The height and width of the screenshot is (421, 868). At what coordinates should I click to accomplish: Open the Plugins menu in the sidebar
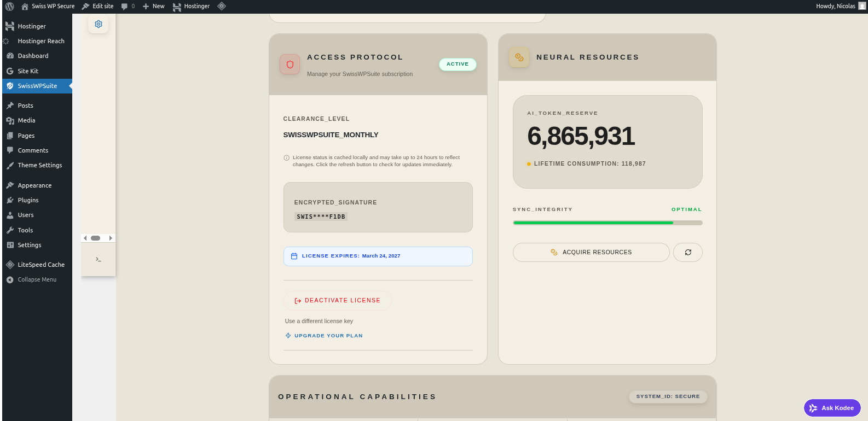point(28,200)
